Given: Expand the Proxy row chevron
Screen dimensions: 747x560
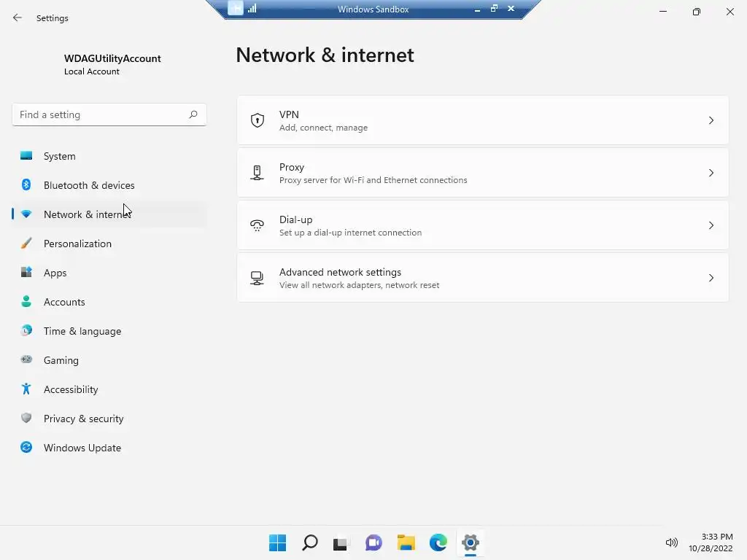Looking at the screenshot, I should pyautogui.click(x=711, y=173).
